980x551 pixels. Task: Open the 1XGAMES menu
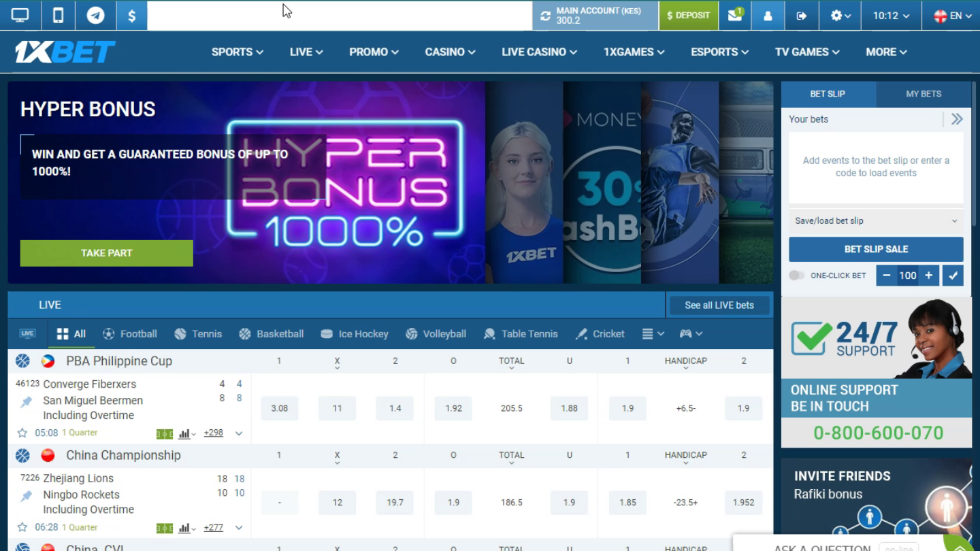(x=634, y=52)
